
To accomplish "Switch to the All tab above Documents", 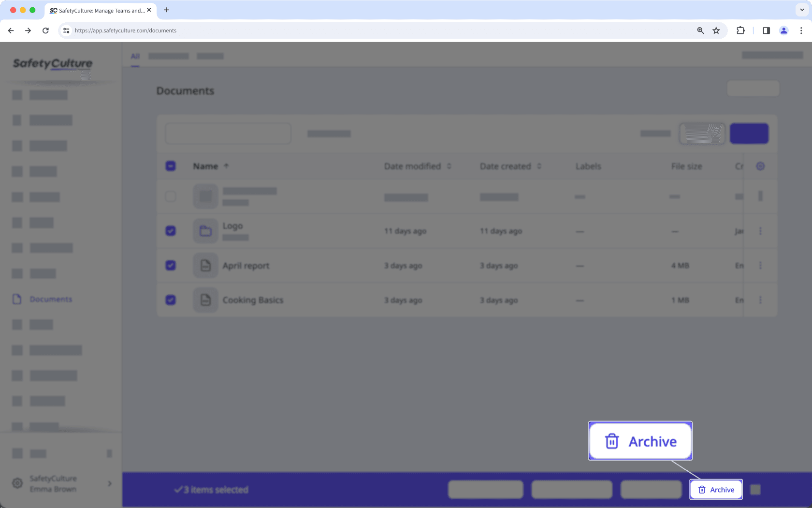I will click(135, 56).
